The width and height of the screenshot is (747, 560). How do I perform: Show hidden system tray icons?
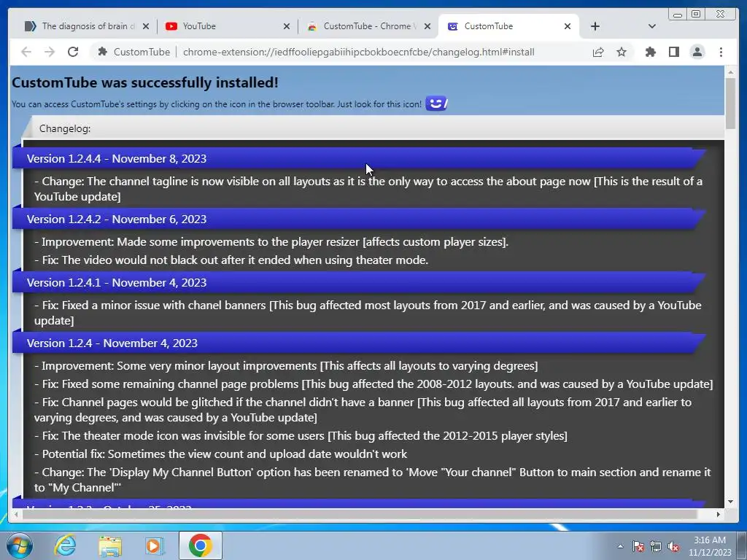[x=620, y=546]
